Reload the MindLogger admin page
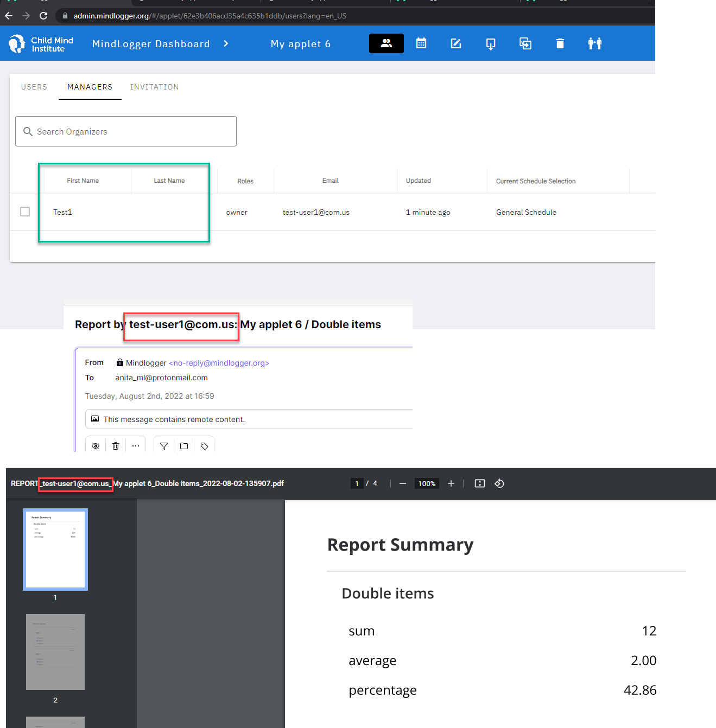The width and height of the screenshot is (716, 728). pyautogui.click(x=43, y=16)
